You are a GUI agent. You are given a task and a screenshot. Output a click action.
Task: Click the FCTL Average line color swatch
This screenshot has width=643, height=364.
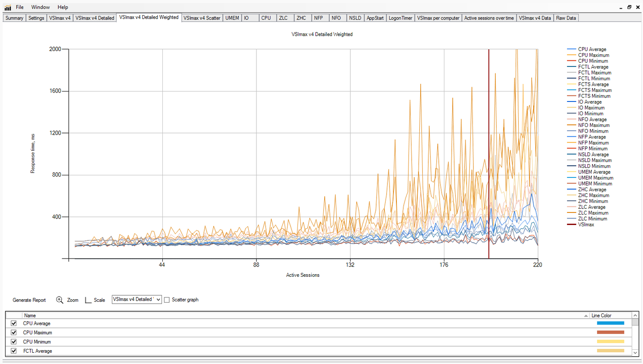(610, 351)
